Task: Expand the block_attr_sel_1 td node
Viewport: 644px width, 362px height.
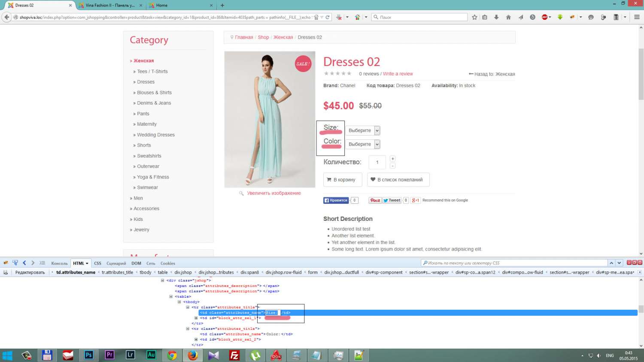Action: (x=196, y=318)
